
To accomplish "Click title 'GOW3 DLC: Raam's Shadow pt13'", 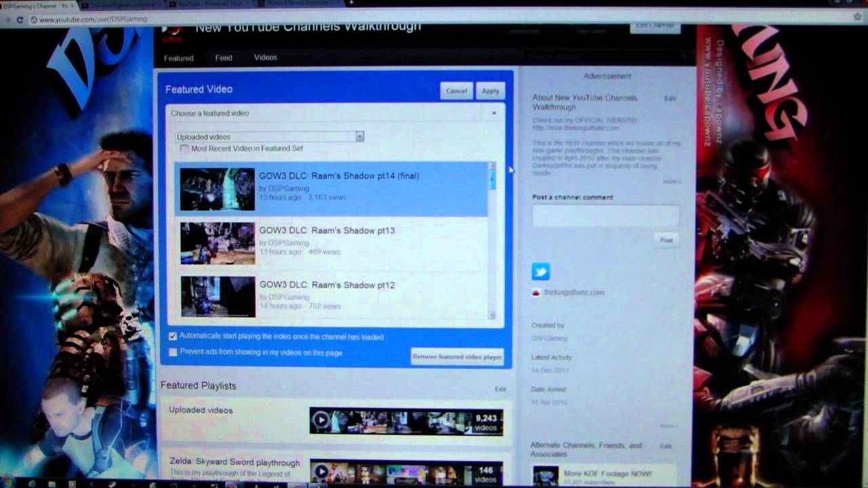I will tap(327, 230).
